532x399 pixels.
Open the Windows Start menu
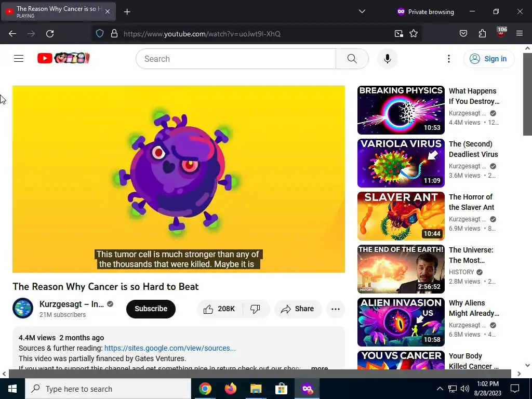pyautogui.click(x=12, y=389)
